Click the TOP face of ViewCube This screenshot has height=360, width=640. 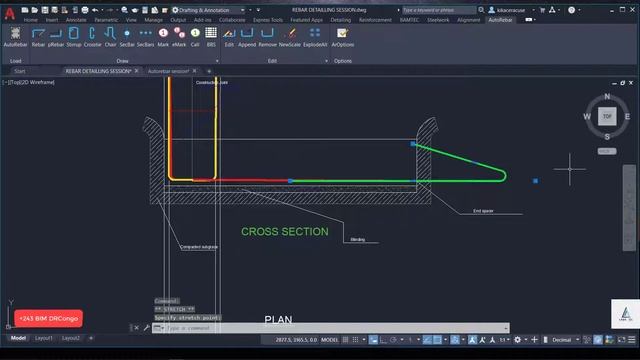[607, 116]
